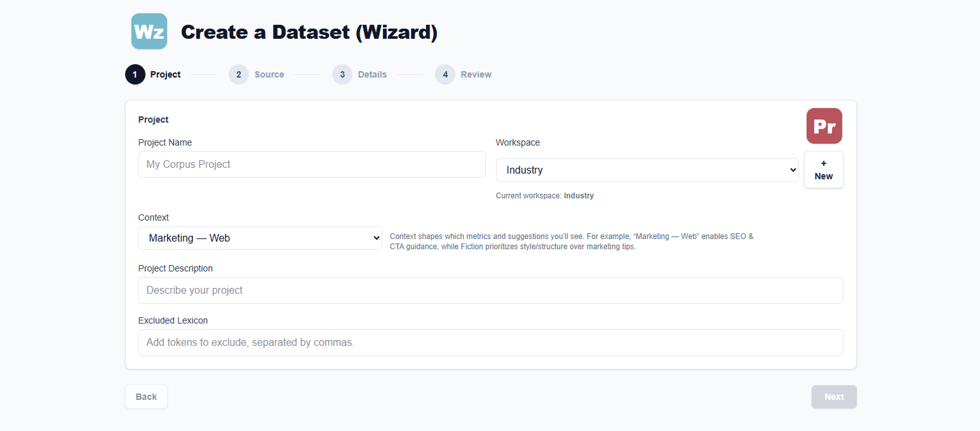Viewport: 980px width, 431px height.
Task: Select the Project step label in the stepper
Action: point(165,74)
